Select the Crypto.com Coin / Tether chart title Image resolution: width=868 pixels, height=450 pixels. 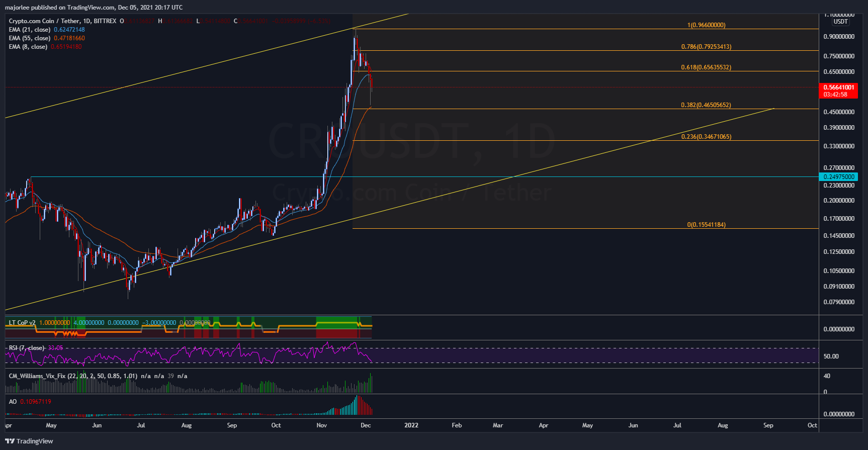click(62, 21)
